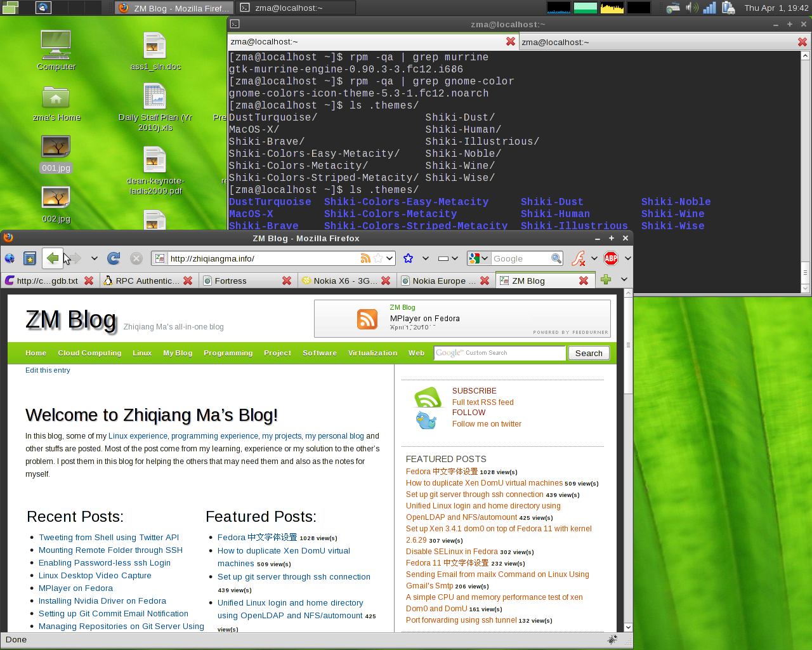
Task: Switch to the Nokia X6 - 3G... tab
Action: coord(346,281)
